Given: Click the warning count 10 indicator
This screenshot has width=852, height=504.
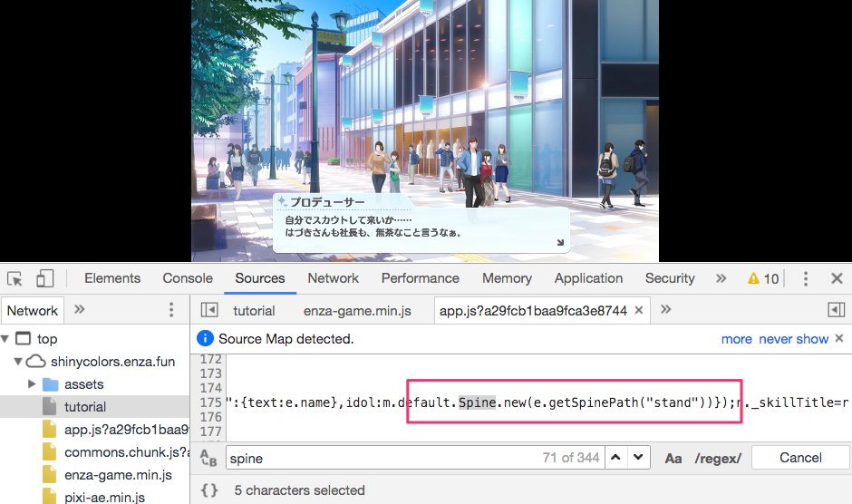Looking at the screenshot, I should pyautogui.click(x=763, y=279).
